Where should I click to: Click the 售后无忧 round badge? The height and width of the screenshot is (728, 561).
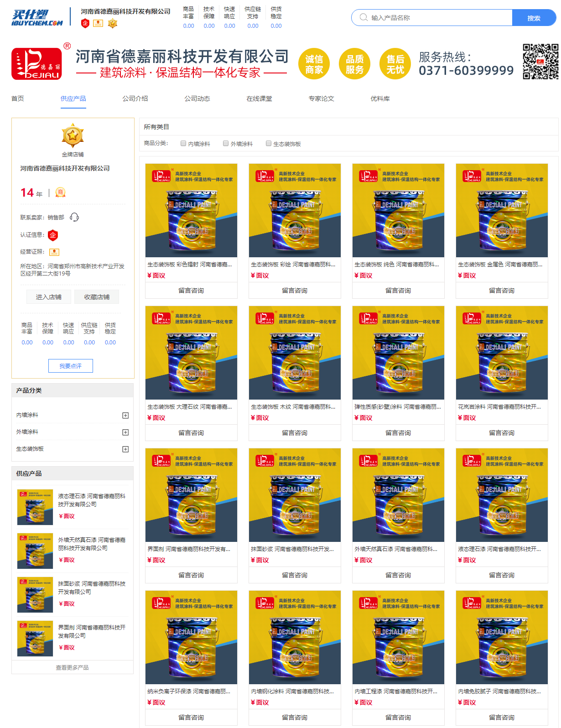tap(395, 64)
